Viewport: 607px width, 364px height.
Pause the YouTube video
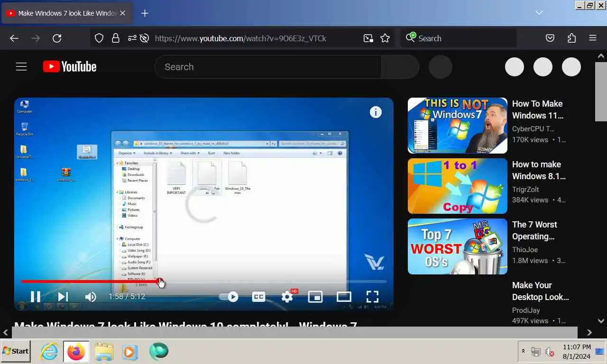[36, 297]
